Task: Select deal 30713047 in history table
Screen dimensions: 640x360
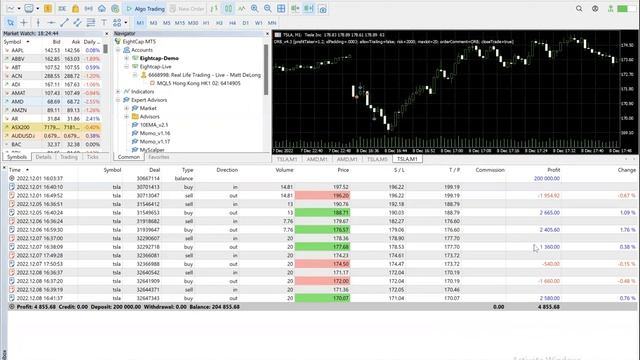Action: 322,196
